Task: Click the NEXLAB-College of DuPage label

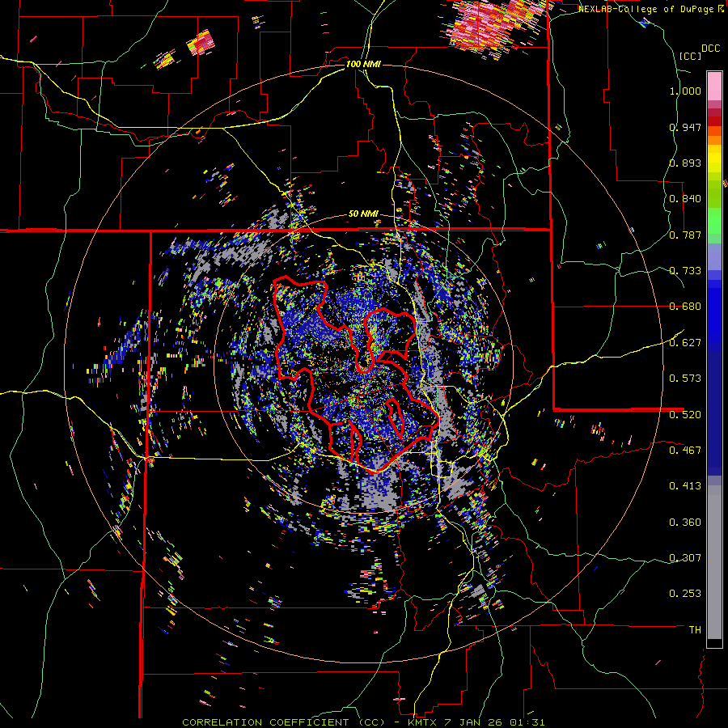Action: (x=645, y=9)
